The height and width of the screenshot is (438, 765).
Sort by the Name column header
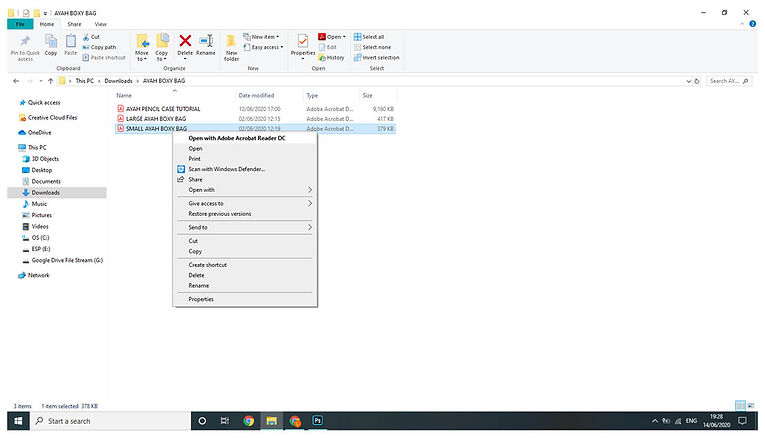point(175,96)
